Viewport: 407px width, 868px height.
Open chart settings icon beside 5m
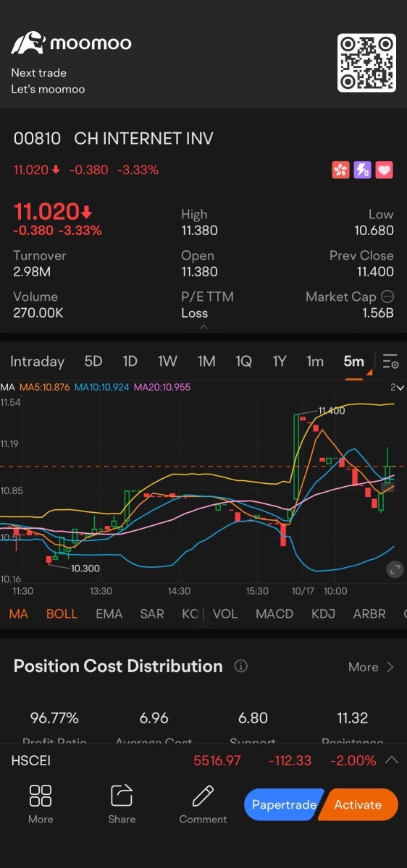point(390,361)
